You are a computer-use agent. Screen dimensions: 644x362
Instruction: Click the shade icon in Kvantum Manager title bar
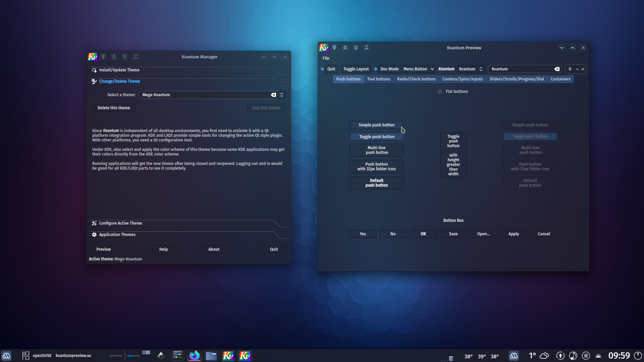point(136,57)
